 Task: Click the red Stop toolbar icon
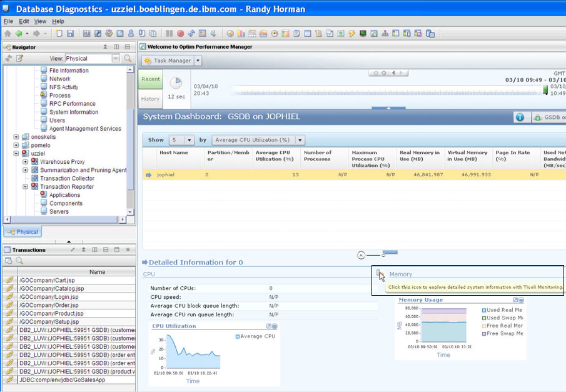[x=181, y=34]
